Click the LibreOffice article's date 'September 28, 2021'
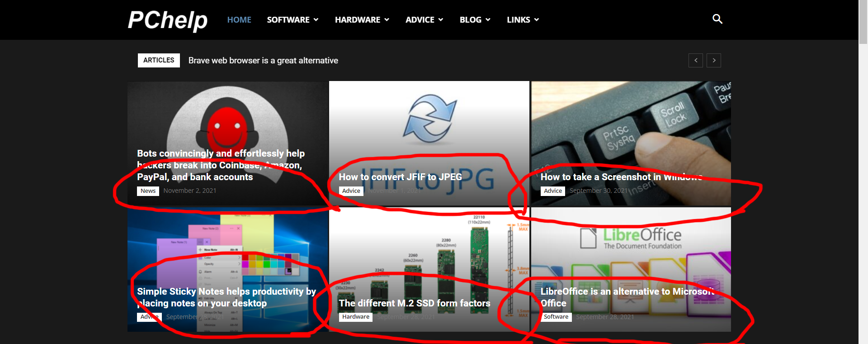 click(605, 317)
